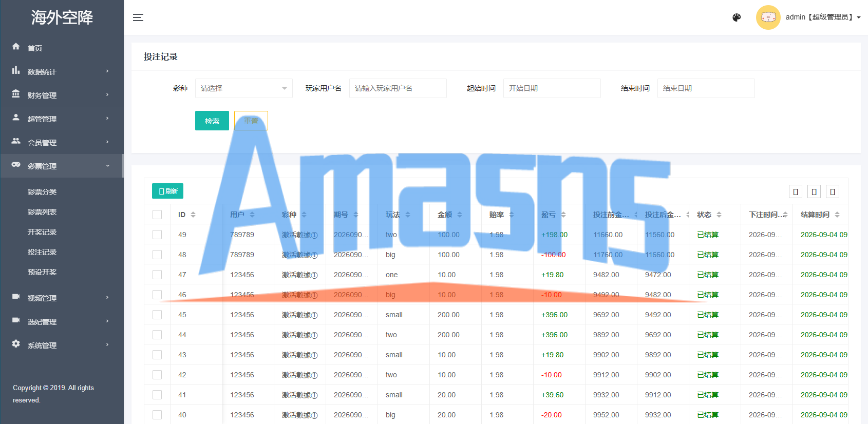This screenshot has height=424, width=868.
Task: Toggle the sidebar with the hamburger icon
Action: click(x=138, y=17)
